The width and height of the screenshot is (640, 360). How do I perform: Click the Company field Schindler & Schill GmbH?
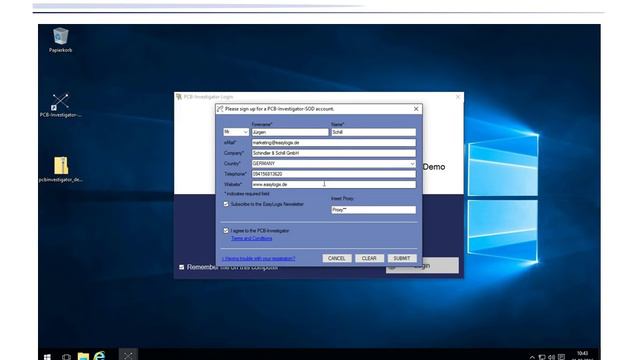point(334,153)
